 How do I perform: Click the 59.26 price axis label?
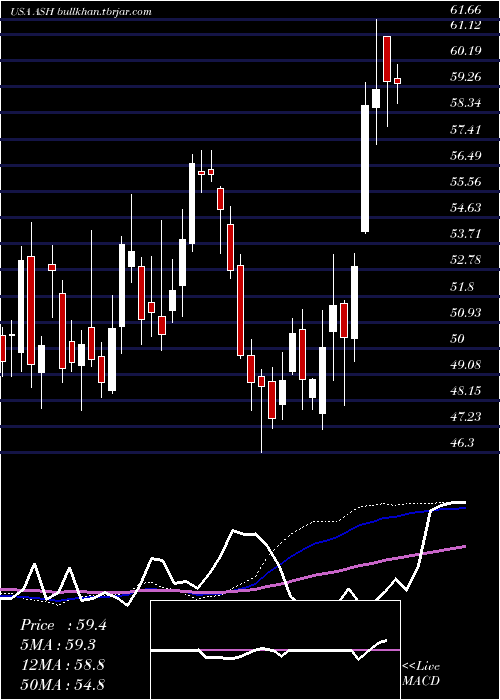point(466,77)
